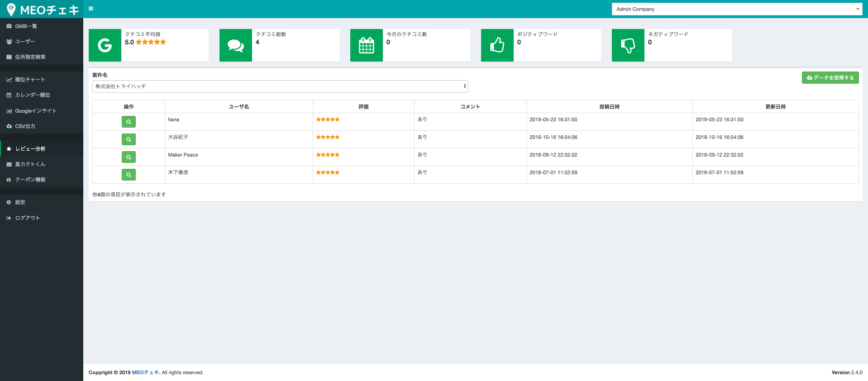Click the MEOチェキ footer link
The width and height of the screenshot is (868, 381).
[145, 372]
